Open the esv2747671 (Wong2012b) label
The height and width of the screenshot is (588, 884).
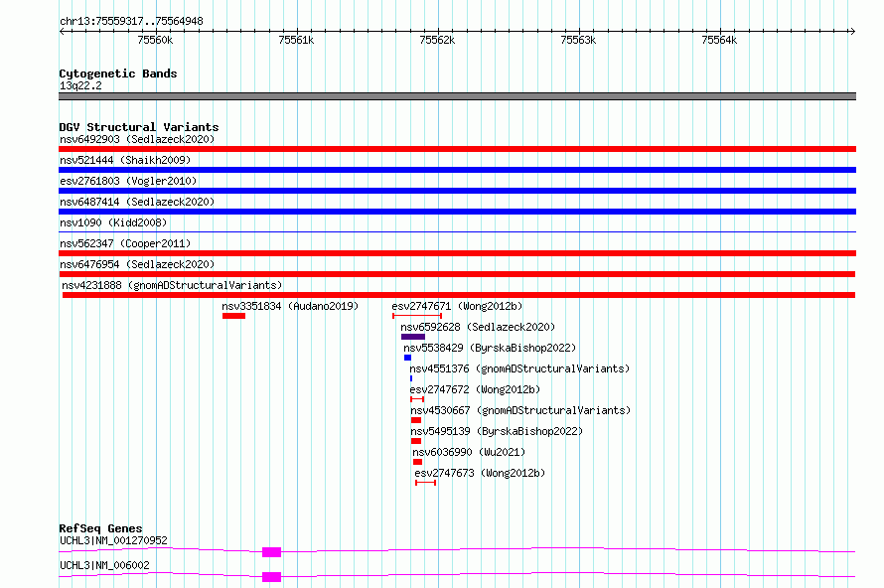[x=457, y=306]
